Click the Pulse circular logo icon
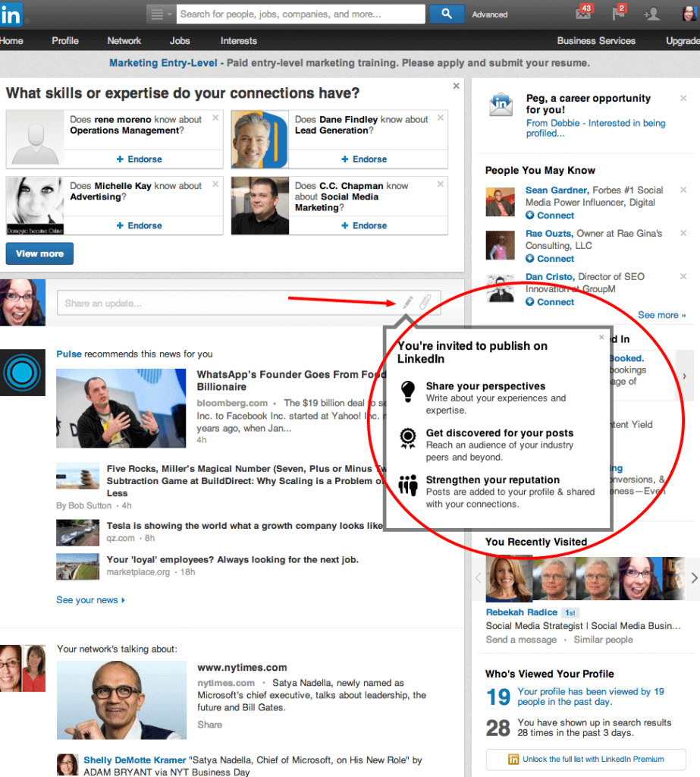The image size is (700, 777). [22, 373]
